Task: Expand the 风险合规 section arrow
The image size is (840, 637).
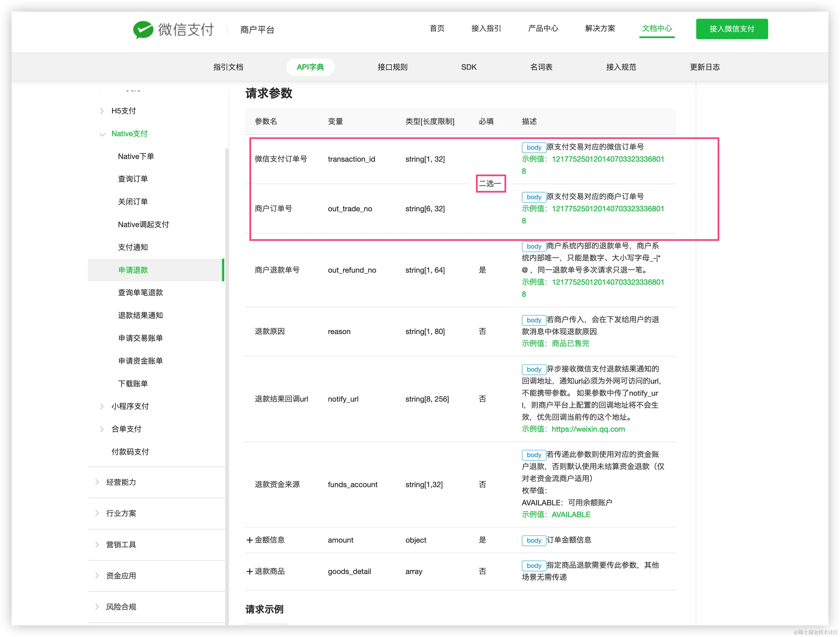Action: point(97,607)
